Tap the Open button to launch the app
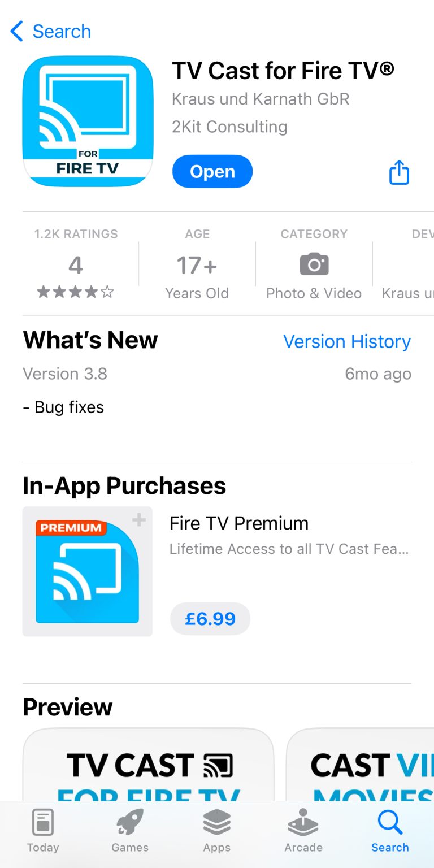 (212, 171)
